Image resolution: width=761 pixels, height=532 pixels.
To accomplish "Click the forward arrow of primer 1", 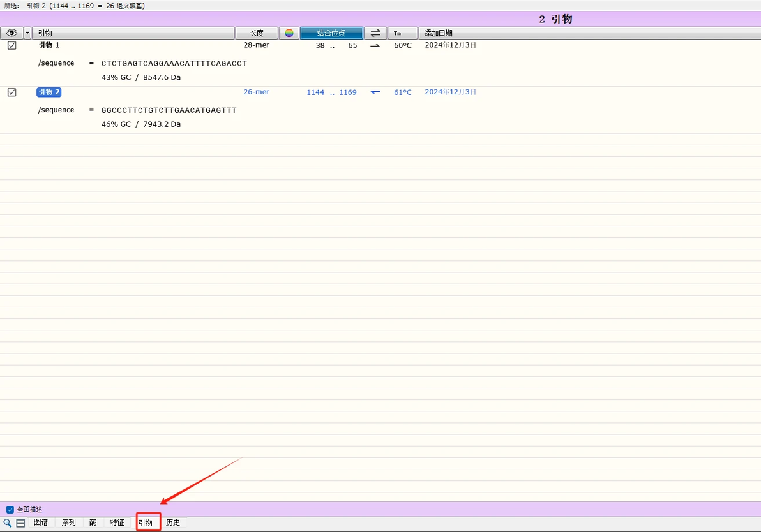I will (375, 45).
